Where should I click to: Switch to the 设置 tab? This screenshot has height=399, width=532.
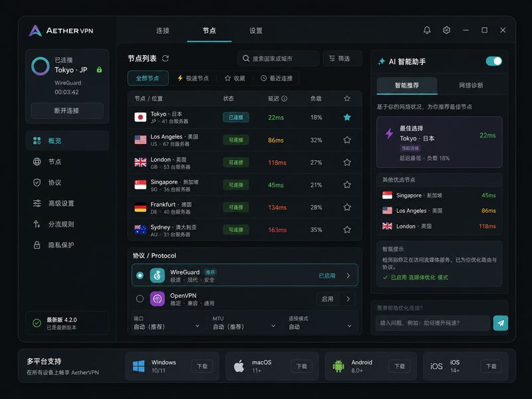[256, 31]
